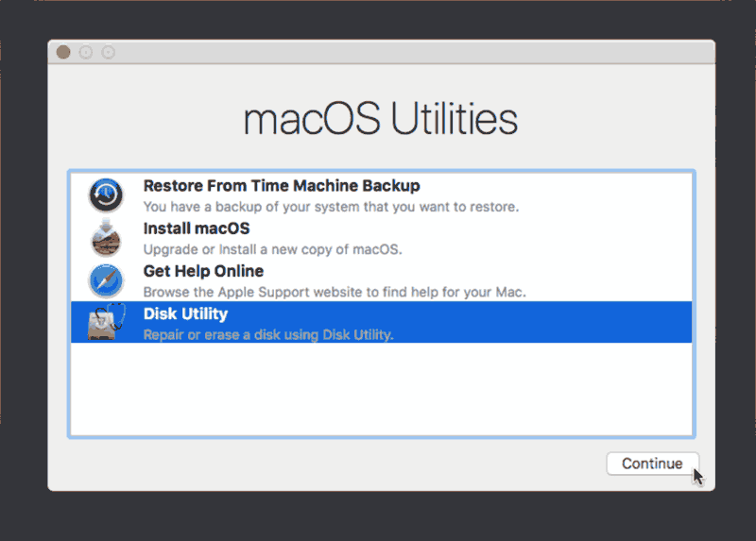Click the dark background outside the window
756x541 pixels.
[378, 516]
